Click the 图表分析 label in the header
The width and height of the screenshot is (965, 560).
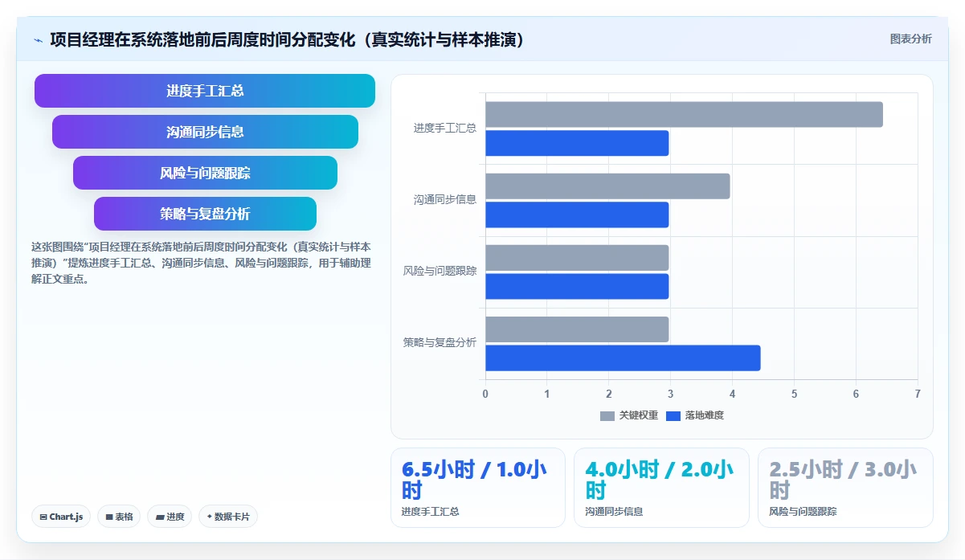(910, 39)
